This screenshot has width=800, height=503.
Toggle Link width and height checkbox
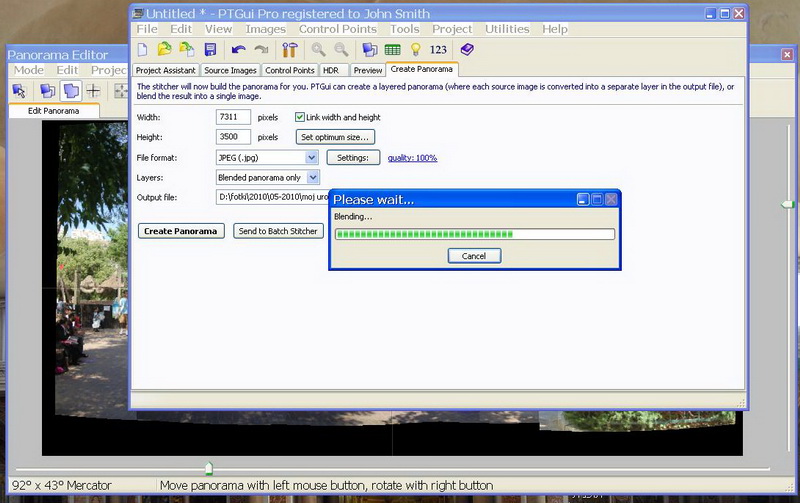pos(300,117)
